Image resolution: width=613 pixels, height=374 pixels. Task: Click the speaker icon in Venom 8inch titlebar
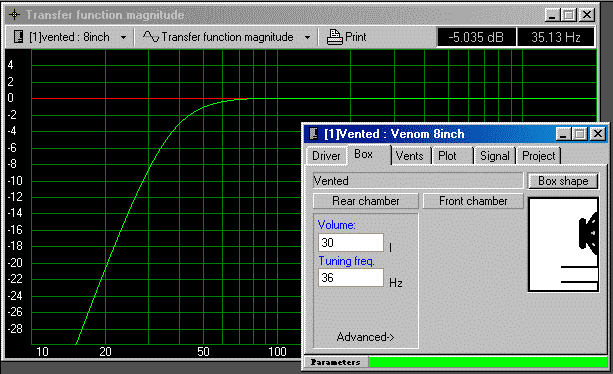point(314,134)
